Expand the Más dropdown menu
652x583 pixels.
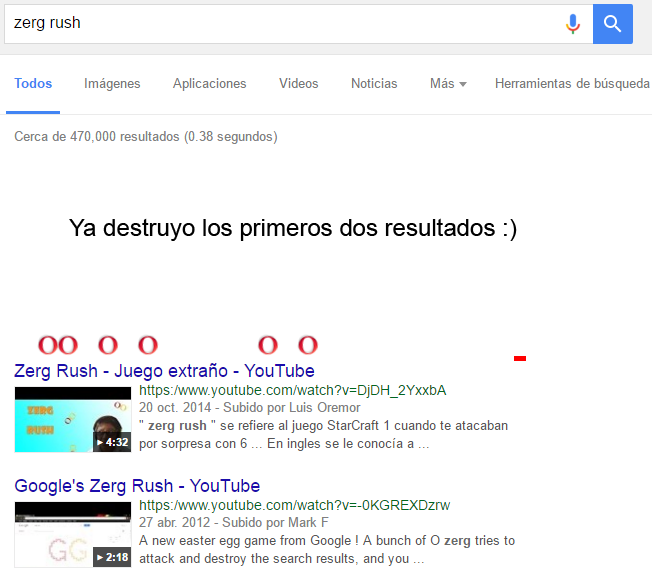(x=448, y=84)
